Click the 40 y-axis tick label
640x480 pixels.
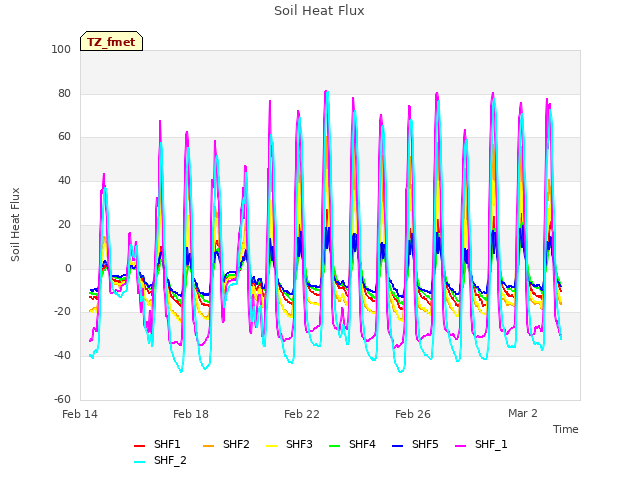[64, 180]
